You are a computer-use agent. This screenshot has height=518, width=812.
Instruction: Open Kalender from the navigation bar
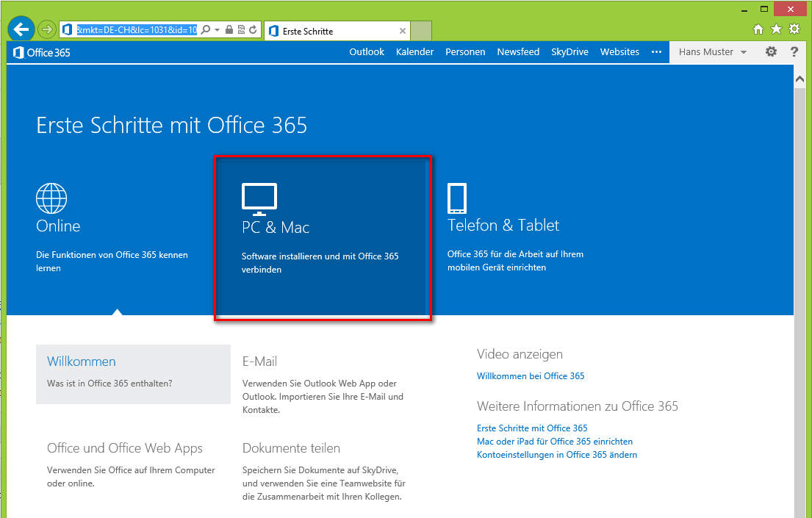414,51
